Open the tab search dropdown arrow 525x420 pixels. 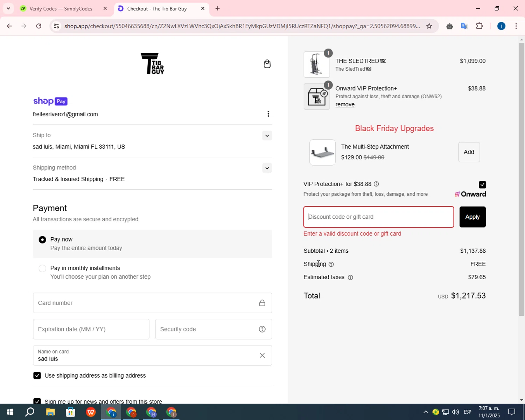click(8, 8)
